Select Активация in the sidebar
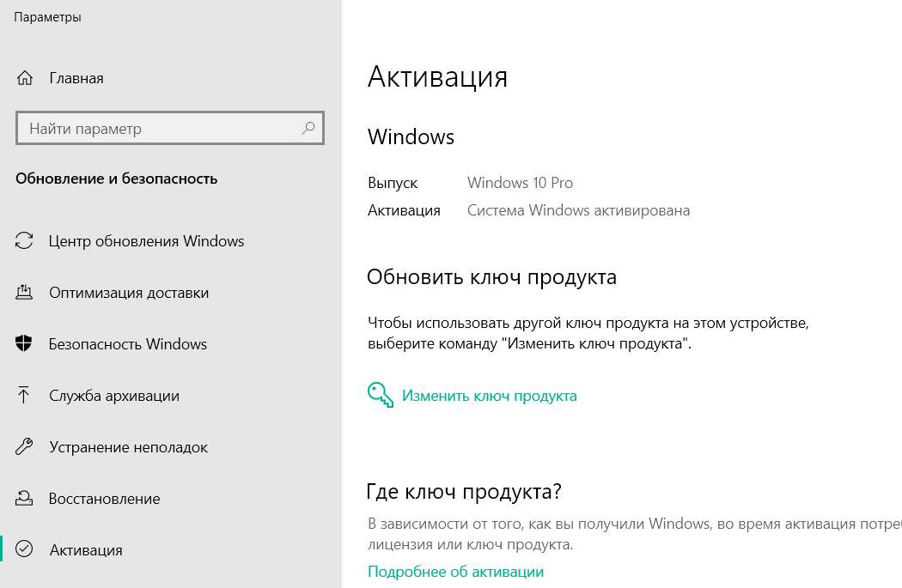 pos(86,550)
